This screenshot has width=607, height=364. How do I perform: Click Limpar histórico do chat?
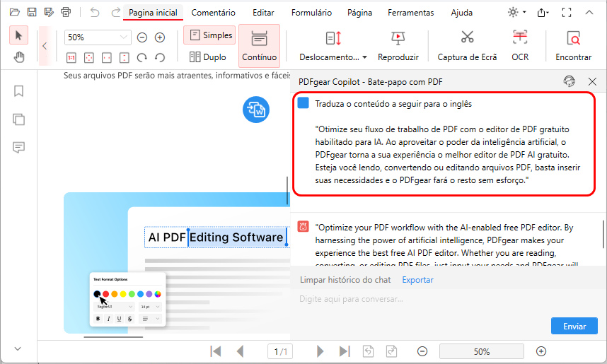point(345,280)
